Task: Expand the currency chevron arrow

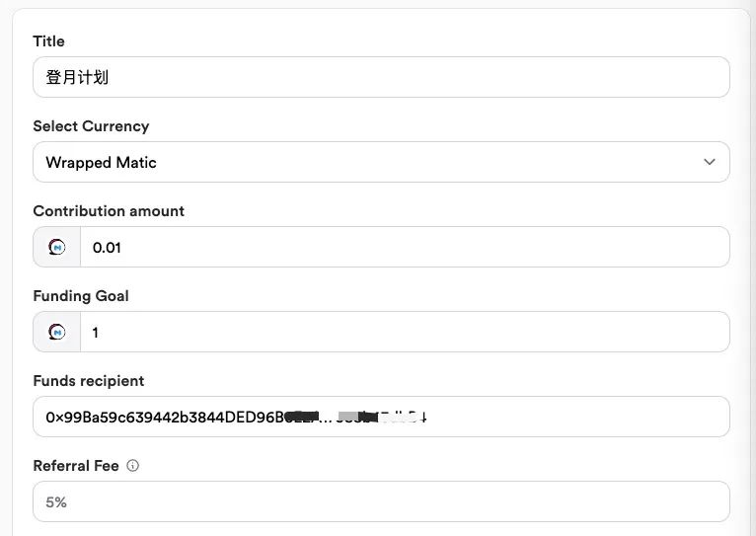Action: pyautogui.click(x=710, y=162)
